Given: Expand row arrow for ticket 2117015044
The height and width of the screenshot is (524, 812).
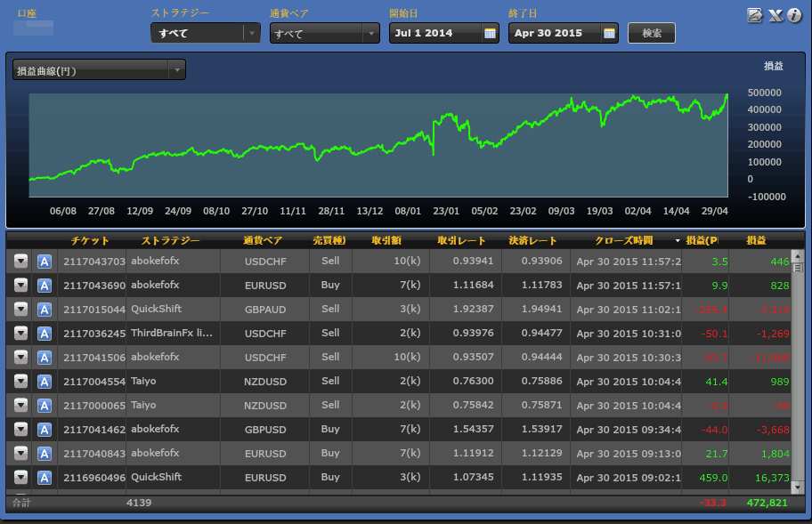Looking at the screenshot, I should point(20,310).
